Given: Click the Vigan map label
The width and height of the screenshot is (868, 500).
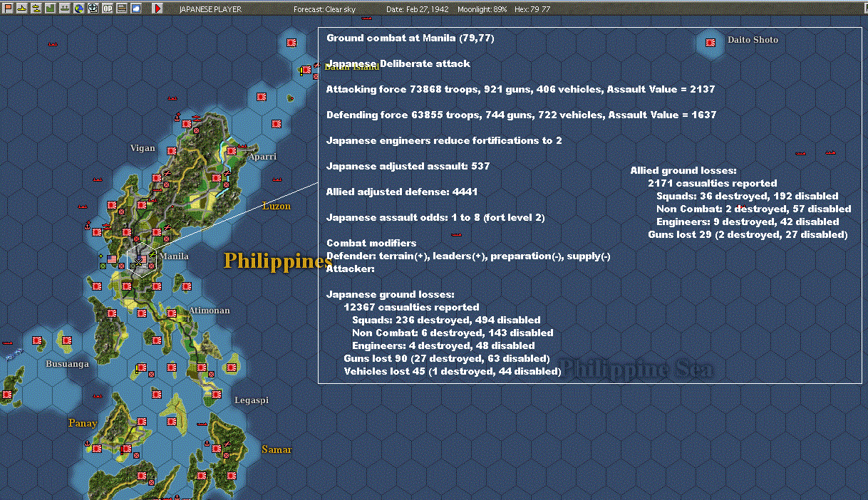Looking at the screenshot, I should point(143,148).
